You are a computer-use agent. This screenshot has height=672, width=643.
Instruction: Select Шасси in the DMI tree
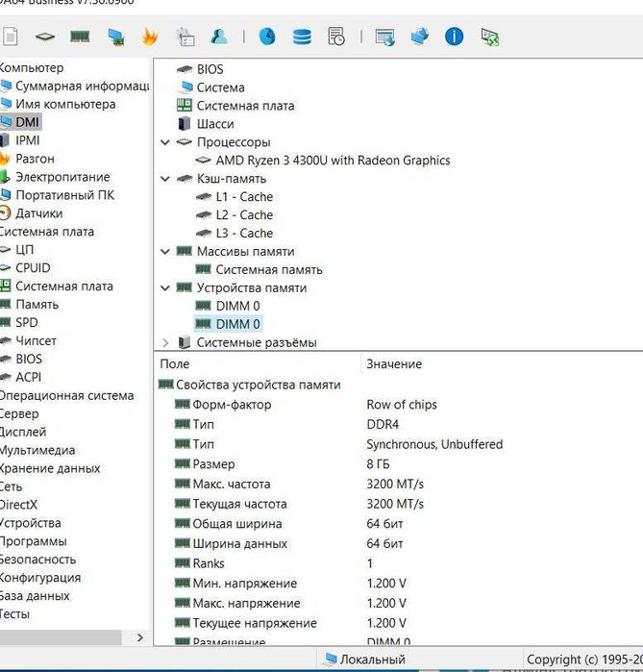click(215, 124)
